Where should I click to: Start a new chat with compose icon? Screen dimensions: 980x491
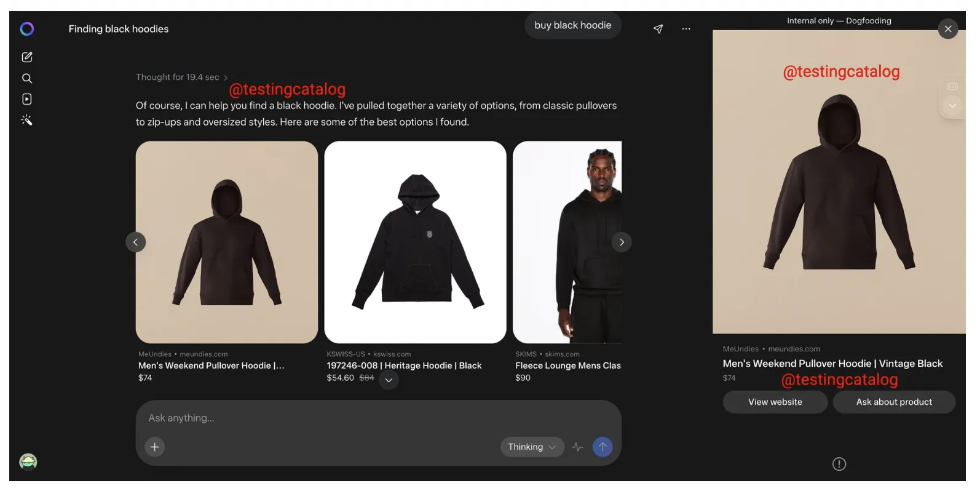27,57
